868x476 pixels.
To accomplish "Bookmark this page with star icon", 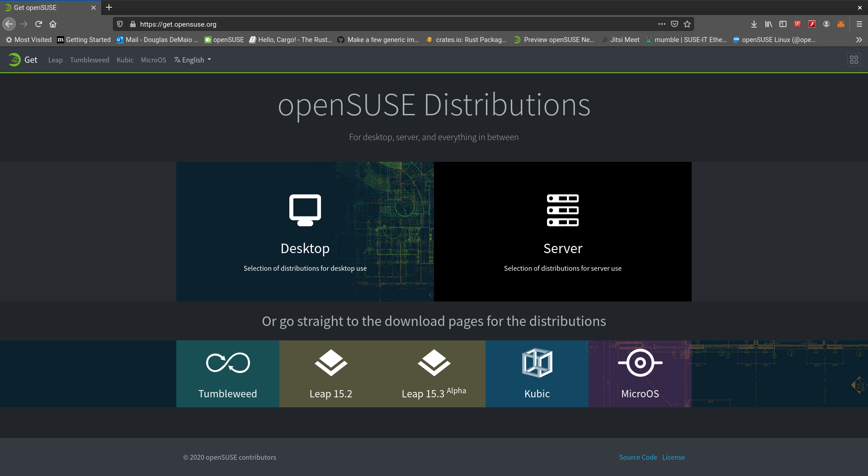I will click(687, 24).
